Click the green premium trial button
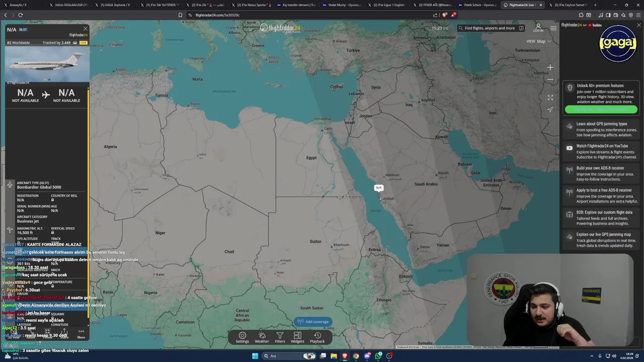The width and height of the screenshot is (644, 362). (x=601, y=109)
